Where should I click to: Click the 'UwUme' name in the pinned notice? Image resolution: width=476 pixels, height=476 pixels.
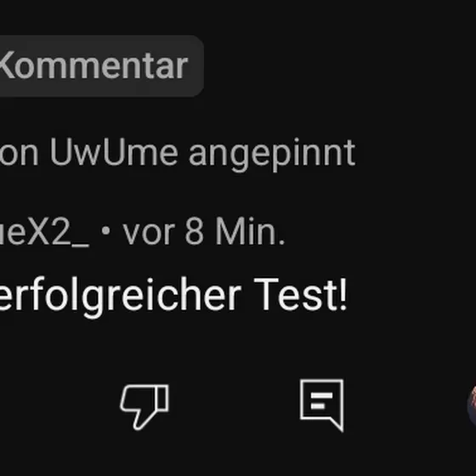[114, 151]
